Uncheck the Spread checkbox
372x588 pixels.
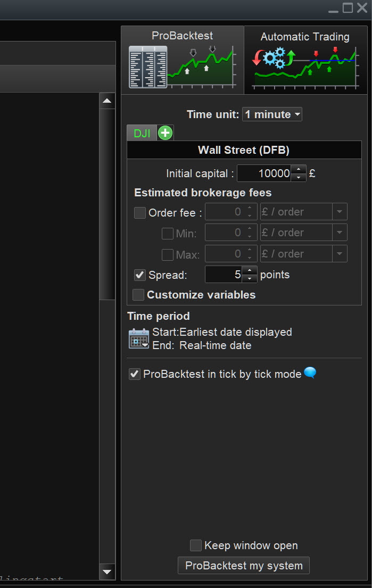coord(140,275)
